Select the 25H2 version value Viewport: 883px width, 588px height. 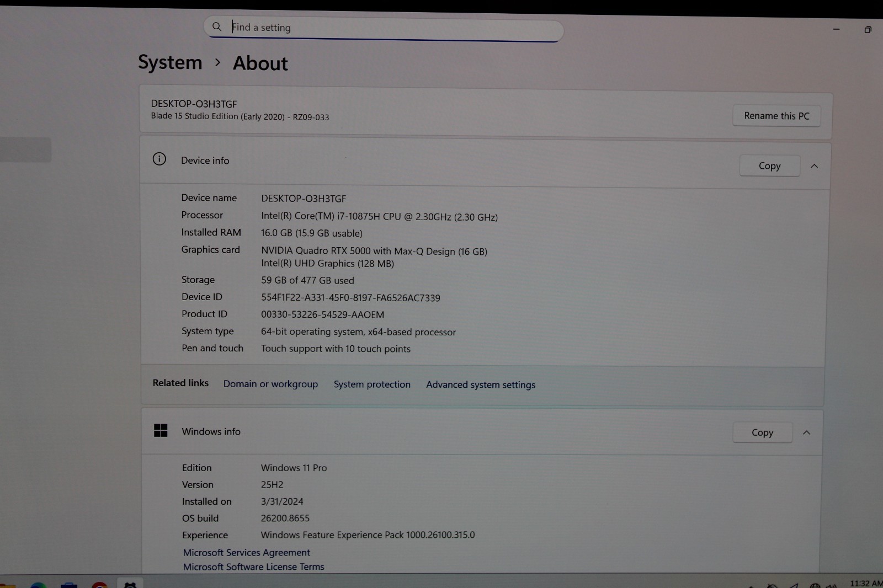(x=272, y=485)
